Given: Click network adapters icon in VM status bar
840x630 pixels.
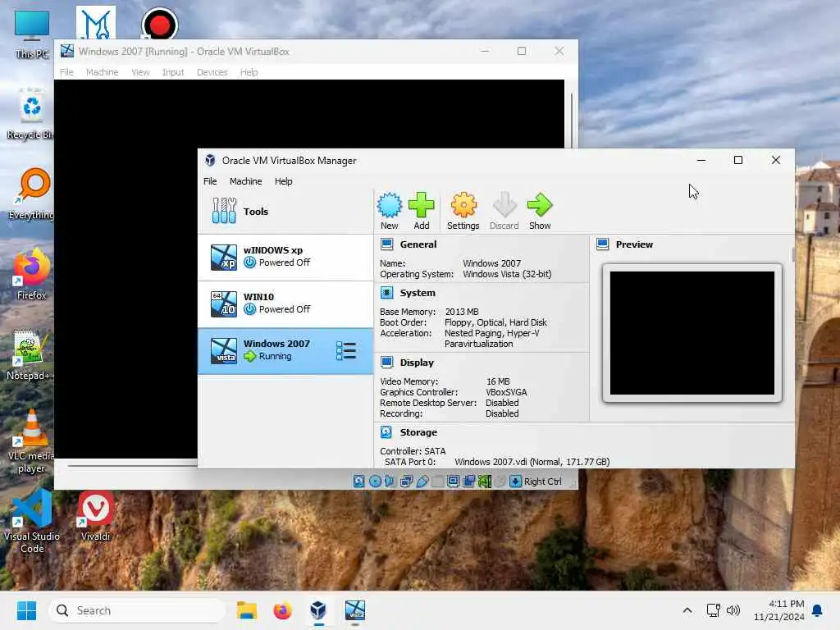Looking at the screenshot, I should point(407,481).
